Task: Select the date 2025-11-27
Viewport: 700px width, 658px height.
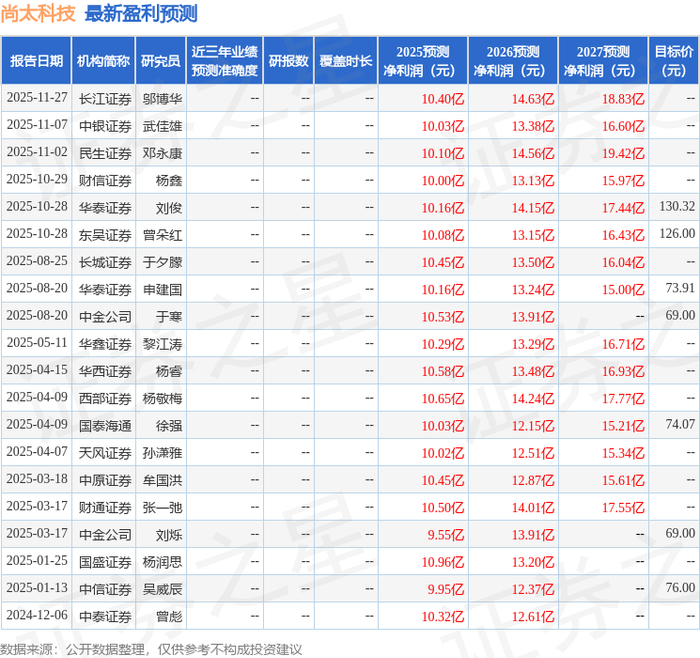Action: [37, 97]
